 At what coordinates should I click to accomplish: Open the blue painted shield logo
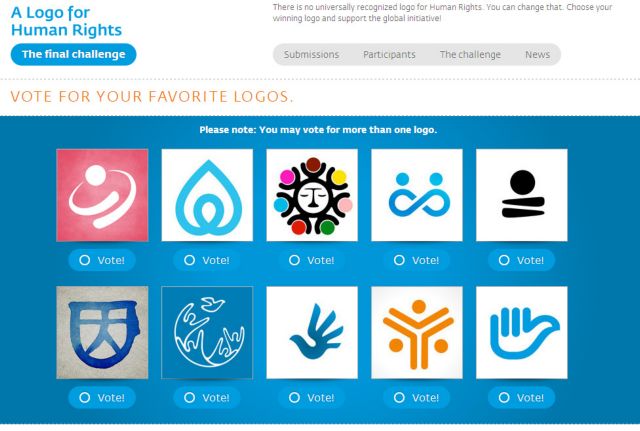(x=102, y=333)
